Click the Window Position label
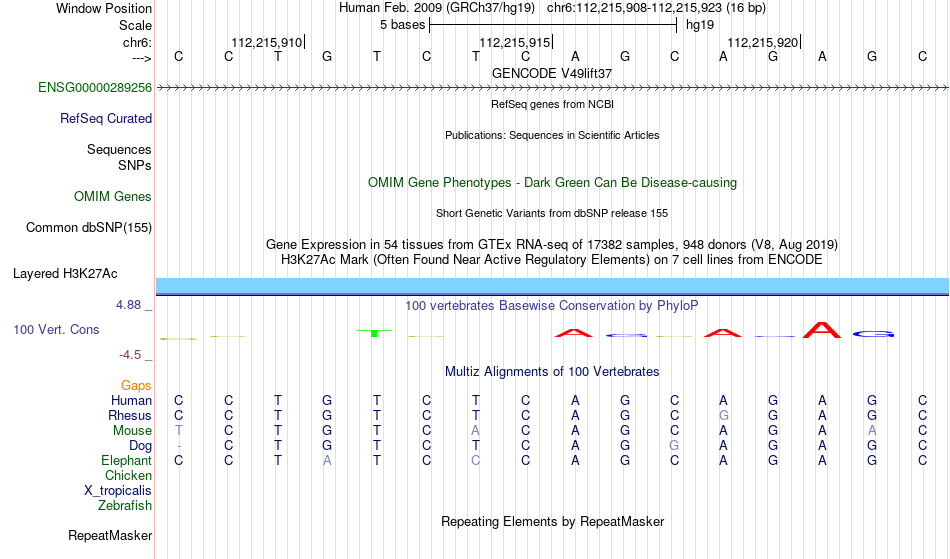Viewport: 950px width, 559px height. [x=104, y=8]
